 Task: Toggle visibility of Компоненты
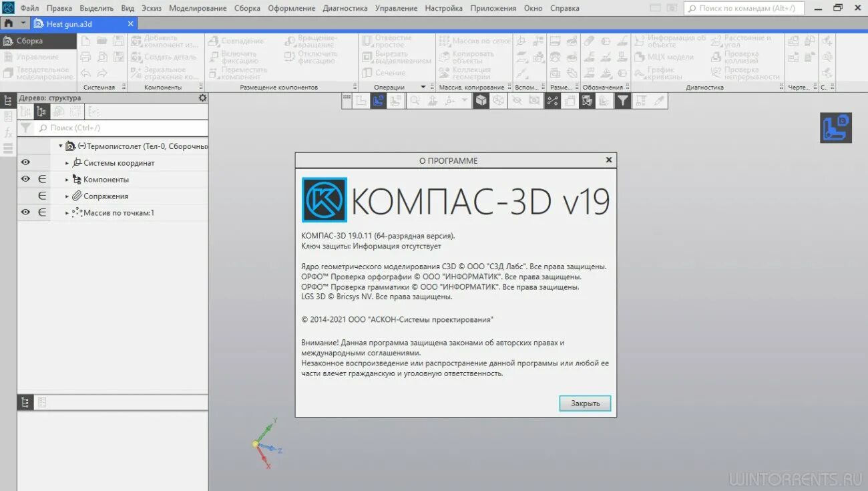[x=25, y=180]
